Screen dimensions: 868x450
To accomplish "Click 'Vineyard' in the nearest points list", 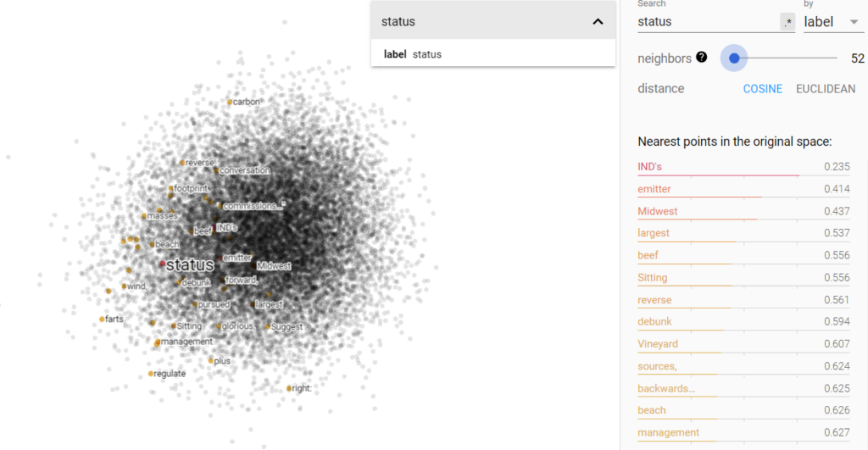I will click(x=658, y=344).
